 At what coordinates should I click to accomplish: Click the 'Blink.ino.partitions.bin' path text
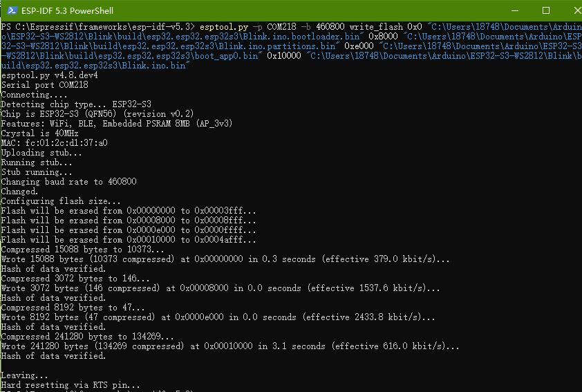point(277,46)
